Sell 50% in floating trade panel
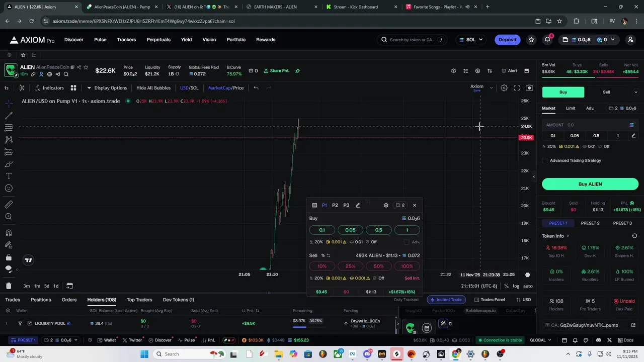644x362 pixels. pos(379,266)
